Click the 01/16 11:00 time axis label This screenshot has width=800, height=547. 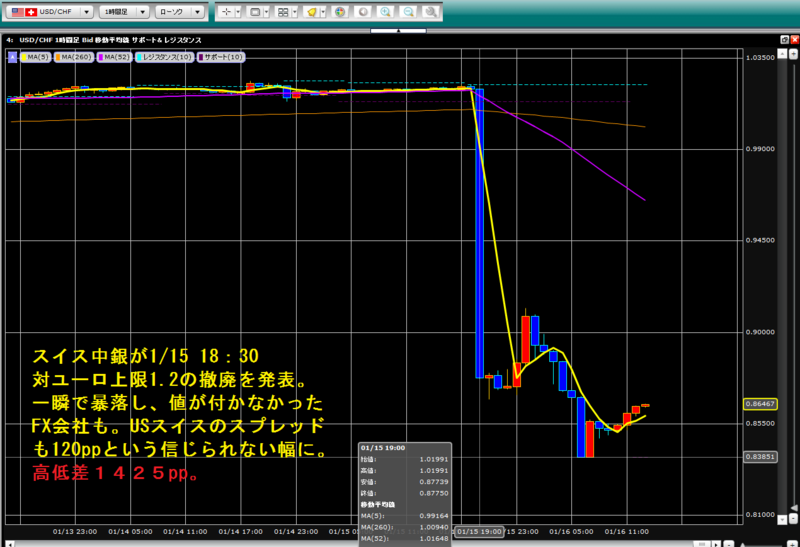tap(627, 532)
